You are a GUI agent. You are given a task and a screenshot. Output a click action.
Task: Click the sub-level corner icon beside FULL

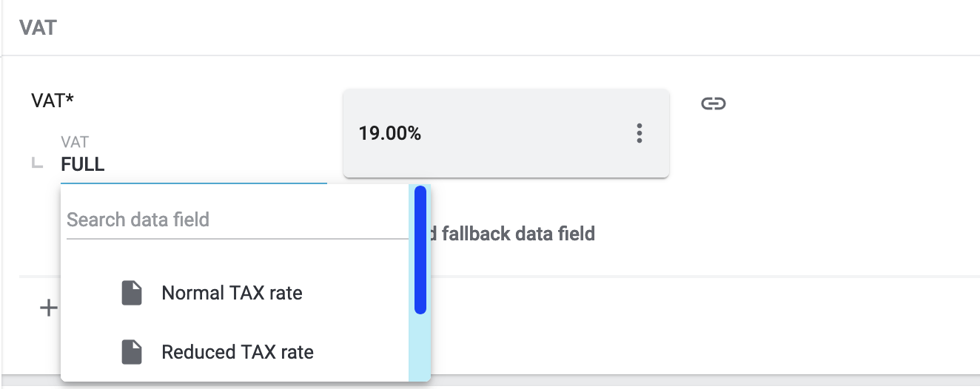pyautogui.click(x=37, y=163)
